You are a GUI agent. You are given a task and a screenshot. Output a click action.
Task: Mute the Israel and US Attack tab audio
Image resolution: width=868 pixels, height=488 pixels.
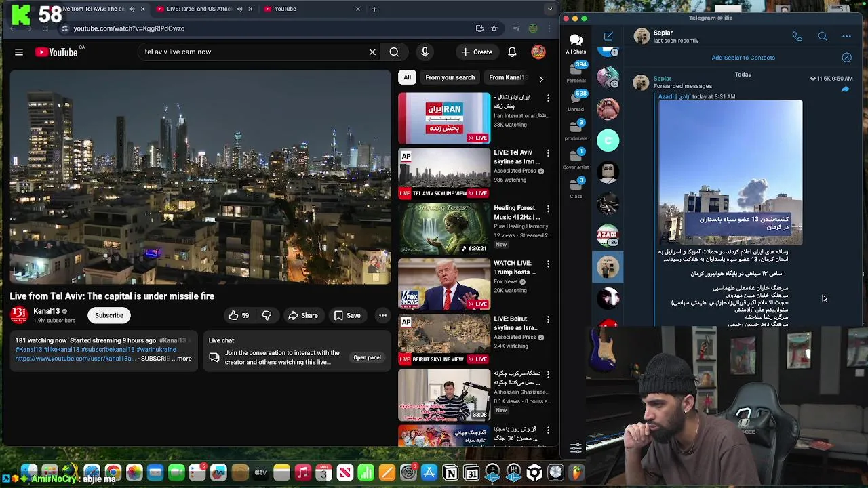239,9
